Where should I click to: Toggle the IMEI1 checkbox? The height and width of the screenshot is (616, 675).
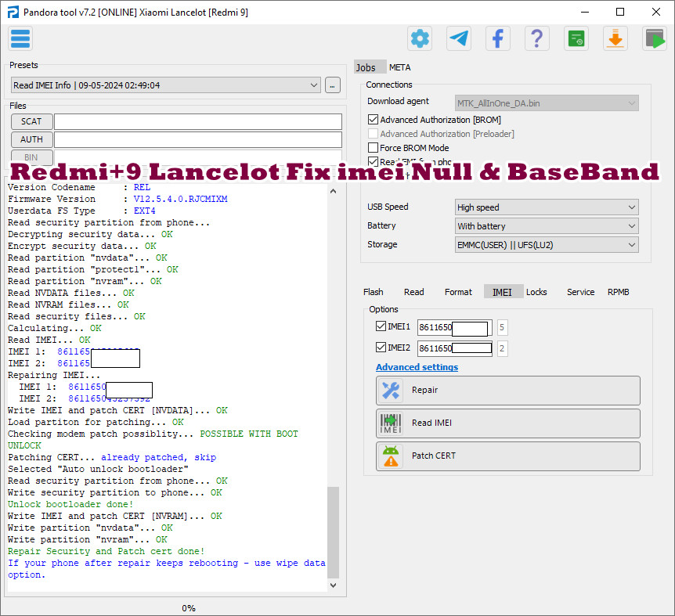pos(381,326)
